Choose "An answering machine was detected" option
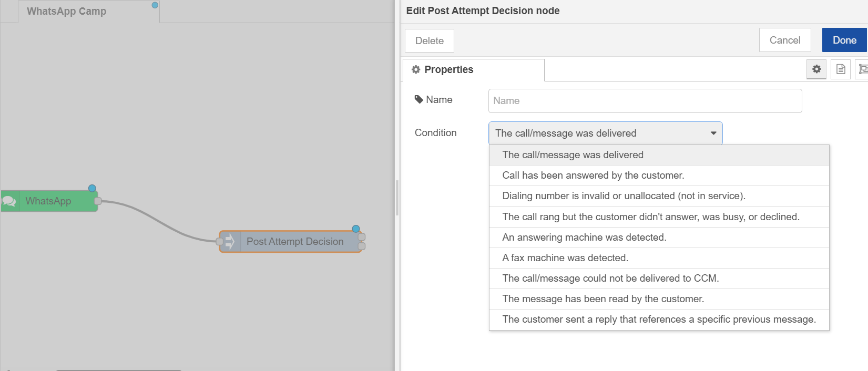This screenshot has height=371, width=868. (x=584, y=238)
